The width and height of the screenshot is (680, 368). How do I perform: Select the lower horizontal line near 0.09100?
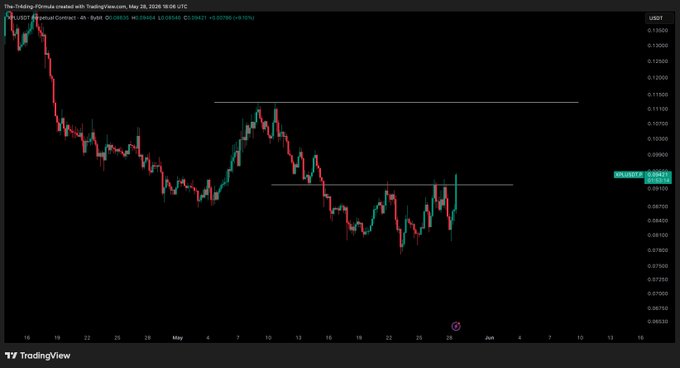click(392, 185)
